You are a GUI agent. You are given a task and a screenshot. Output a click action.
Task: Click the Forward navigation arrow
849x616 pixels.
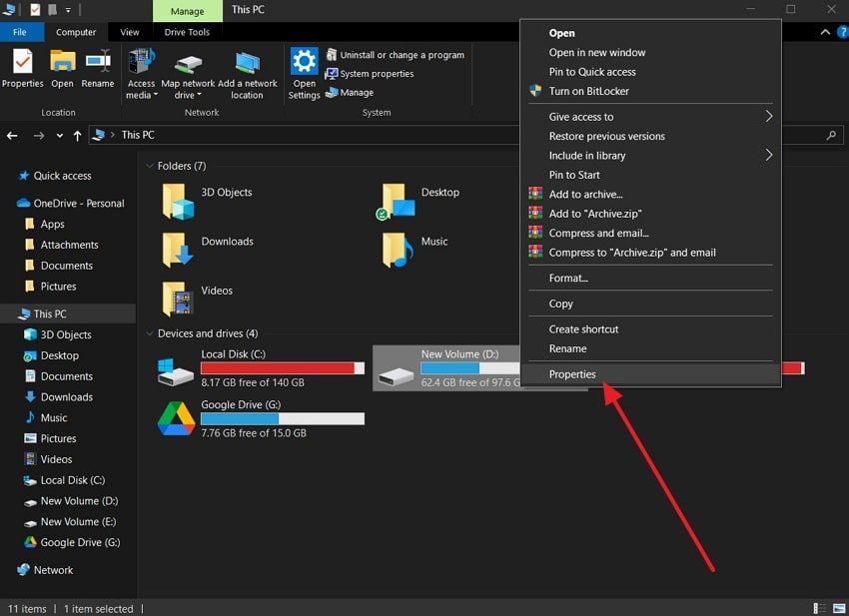point(38,136)
